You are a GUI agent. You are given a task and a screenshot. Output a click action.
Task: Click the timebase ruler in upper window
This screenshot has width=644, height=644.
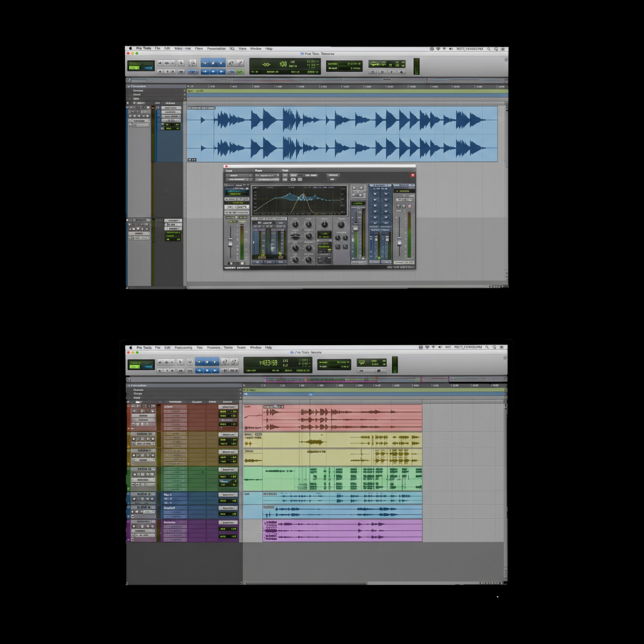tap(347, 87)
